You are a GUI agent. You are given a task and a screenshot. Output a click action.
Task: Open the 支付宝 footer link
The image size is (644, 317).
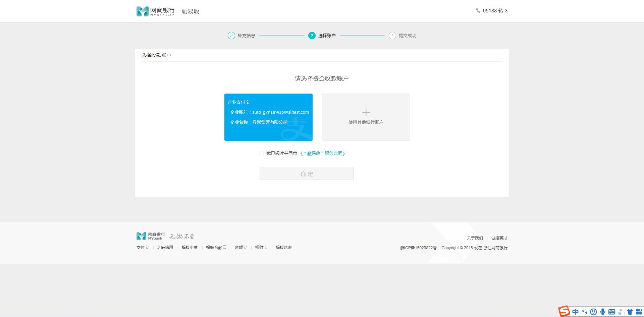pos(143,248)
